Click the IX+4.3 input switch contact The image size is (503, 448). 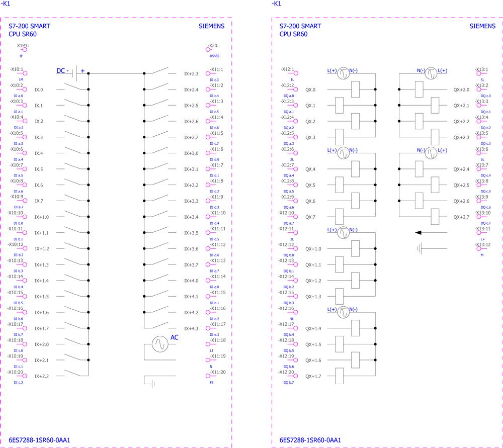coord(160,327)
